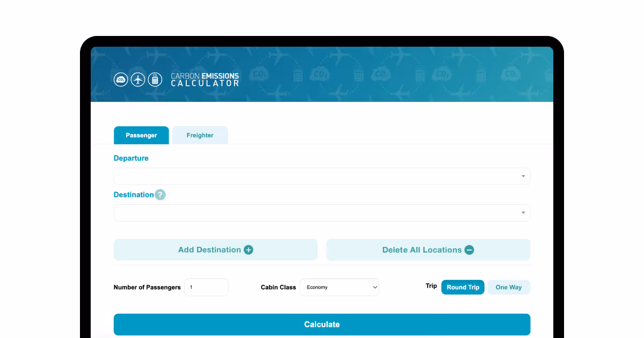The height and width of the screenshot is (338, 644).
Task: Select the Passenger tab
Action: pyautogui.click(x=141, y=135)
